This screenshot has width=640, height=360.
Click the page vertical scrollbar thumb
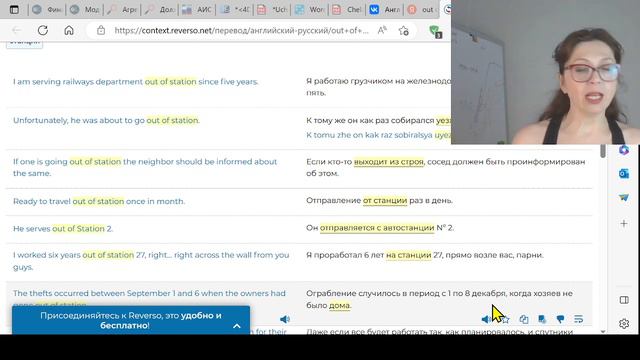[603, 151]
